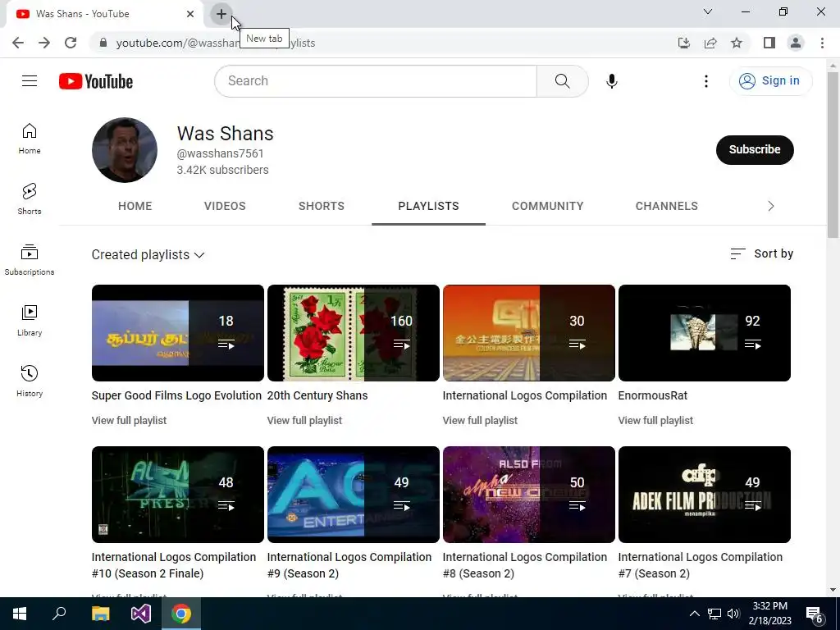
Task: Expand the Created playlists dropdown
Action: click(148, 254)
